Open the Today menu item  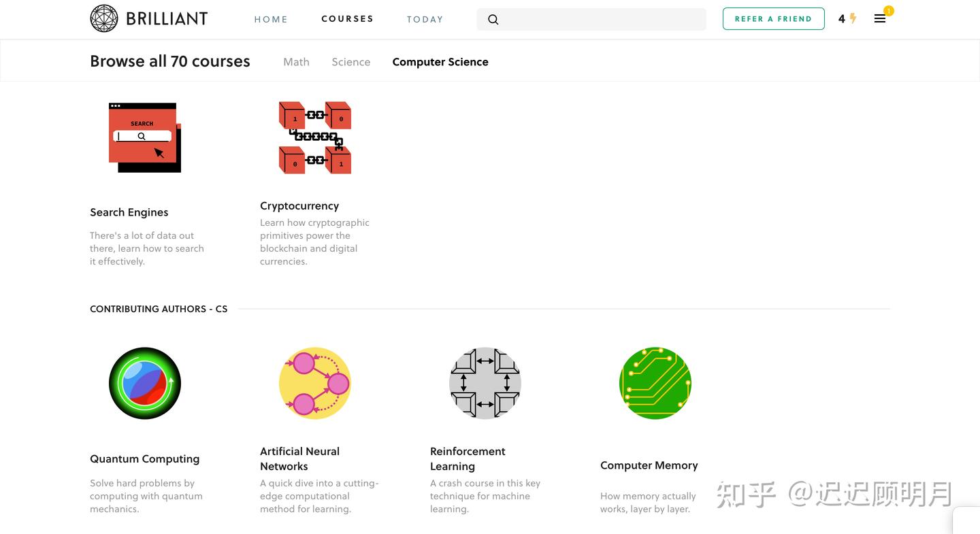[x=425, y=19]
